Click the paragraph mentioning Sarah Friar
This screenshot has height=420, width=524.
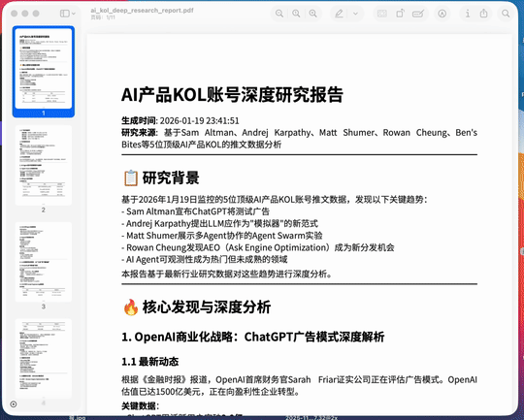click(299, 386)
